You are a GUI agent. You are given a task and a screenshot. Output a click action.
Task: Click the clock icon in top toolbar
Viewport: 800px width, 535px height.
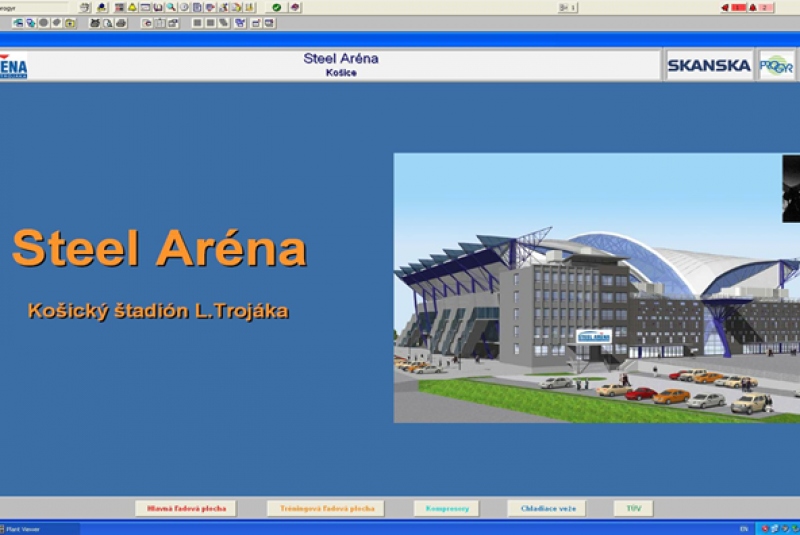184,8
